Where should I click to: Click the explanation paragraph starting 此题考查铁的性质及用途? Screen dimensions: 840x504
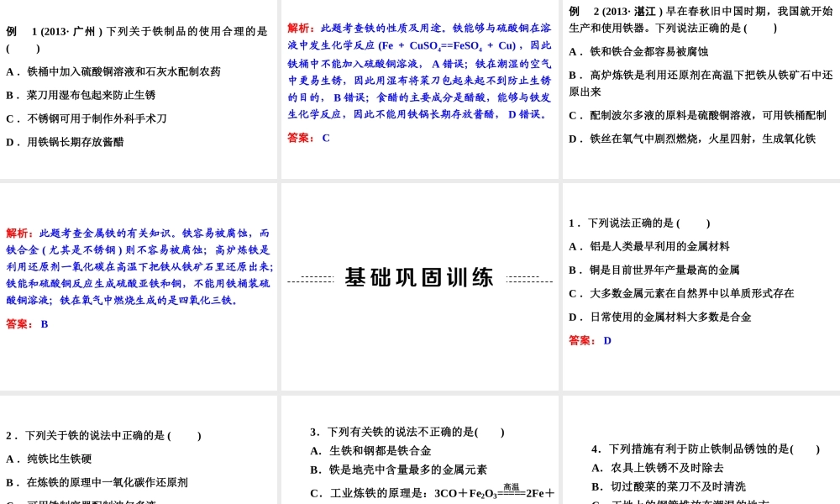(x=419, y=71)
